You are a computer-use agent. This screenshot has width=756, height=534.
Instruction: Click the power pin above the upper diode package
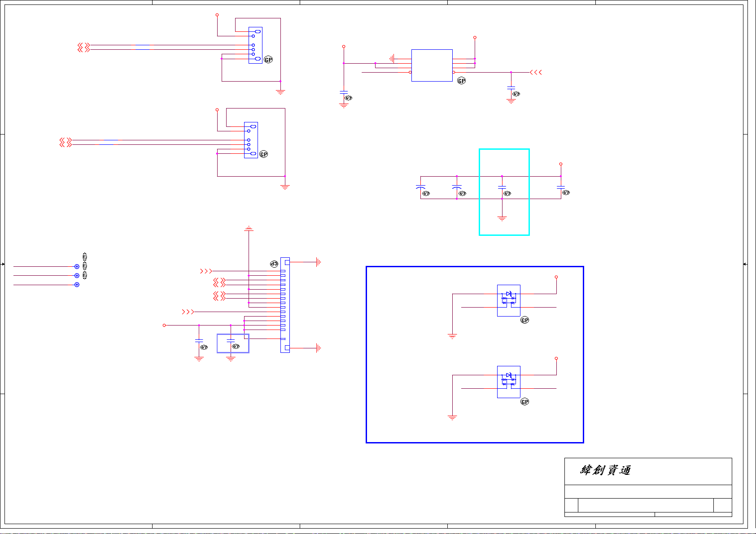click(556, 277)
